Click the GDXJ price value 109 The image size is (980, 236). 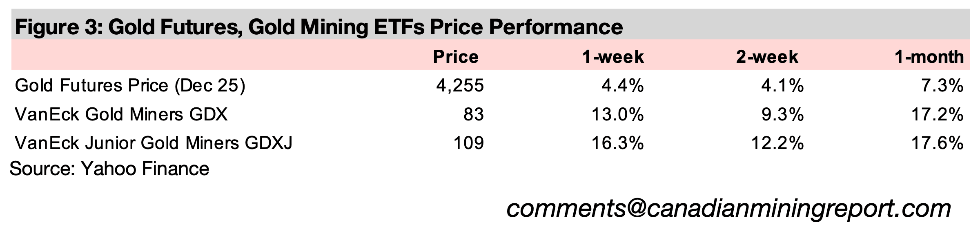tap(469, 143)
